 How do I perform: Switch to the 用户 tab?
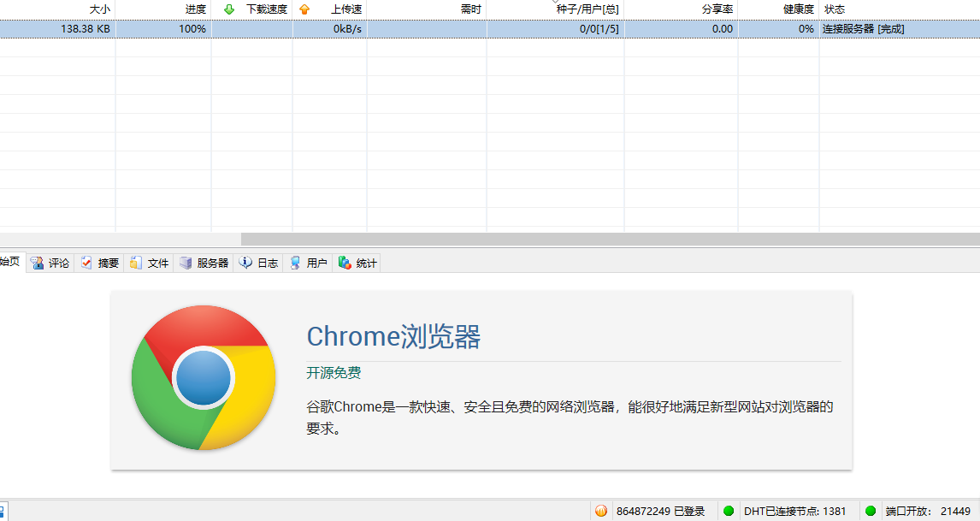(x=308, y=263)
